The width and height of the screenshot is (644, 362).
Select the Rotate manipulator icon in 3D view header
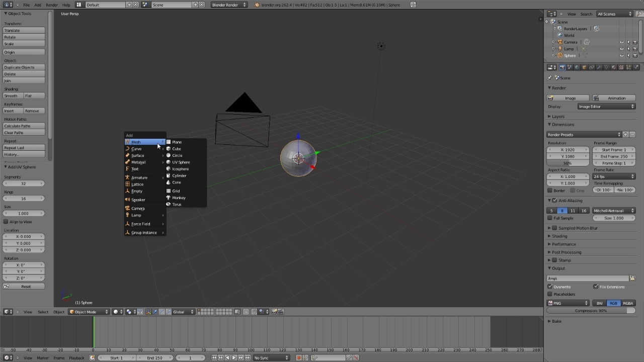pyautogui.click(x=162, y=311)
